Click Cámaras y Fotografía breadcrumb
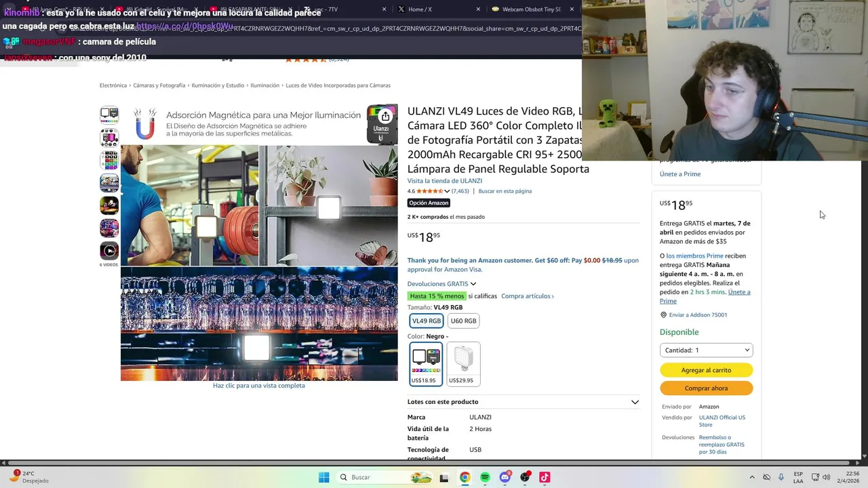This screenshot has height=488, width=868. 159,85
